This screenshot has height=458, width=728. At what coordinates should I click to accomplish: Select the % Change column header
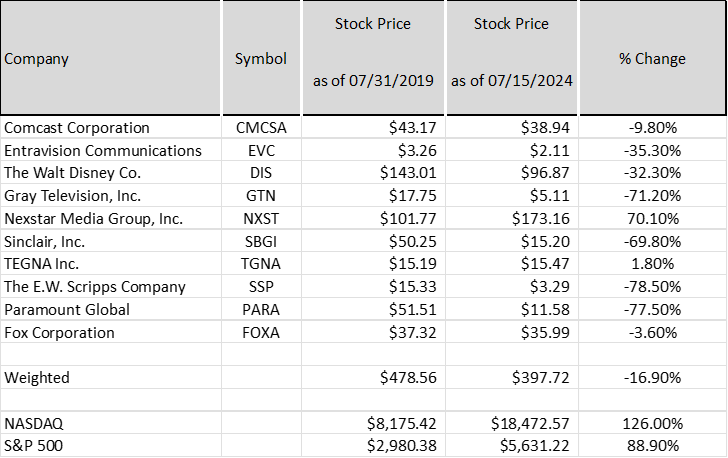point(652,58)
